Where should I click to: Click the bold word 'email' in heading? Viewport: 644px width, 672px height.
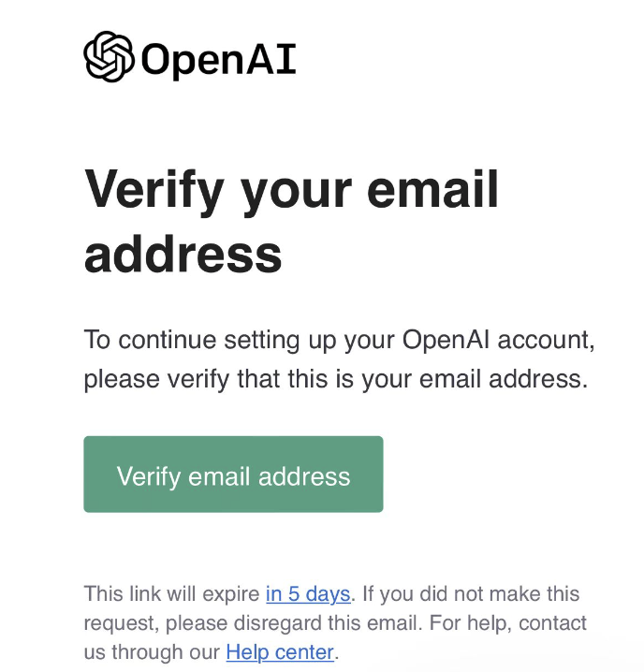[x=432, y=189]
